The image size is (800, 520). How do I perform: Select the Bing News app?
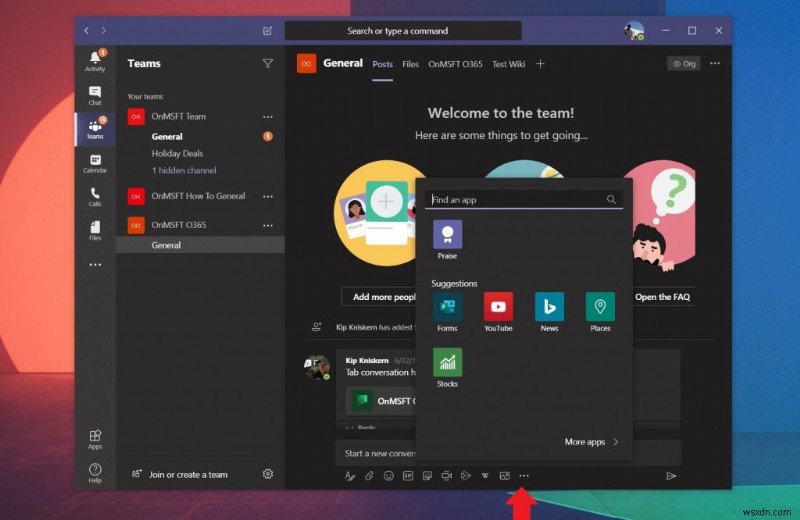[549, 312]
